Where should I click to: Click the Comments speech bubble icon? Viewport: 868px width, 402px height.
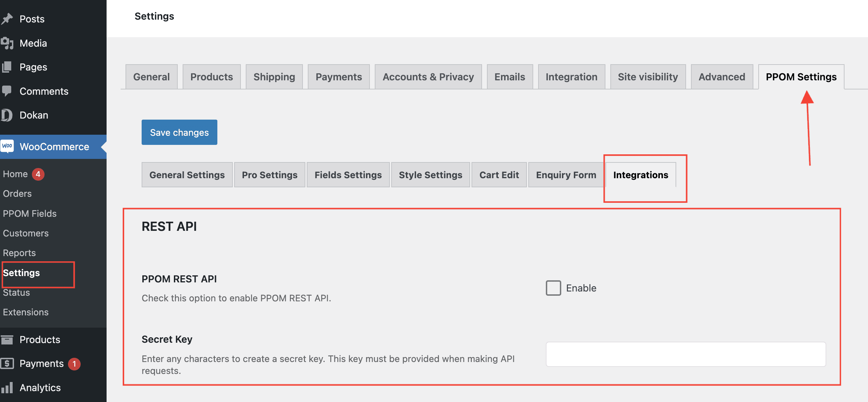click(x=7, y=91)
